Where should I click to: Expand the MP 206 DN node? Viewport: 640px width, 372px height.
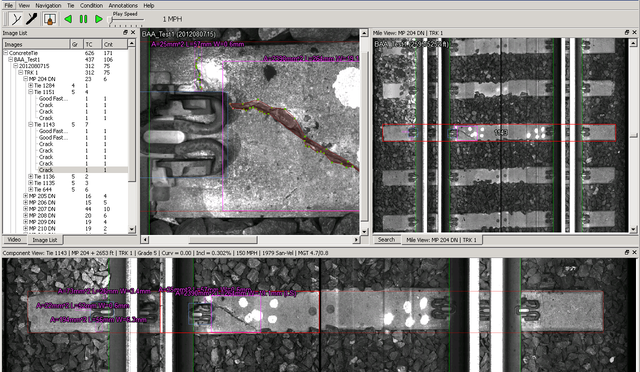tap(25, 203)
